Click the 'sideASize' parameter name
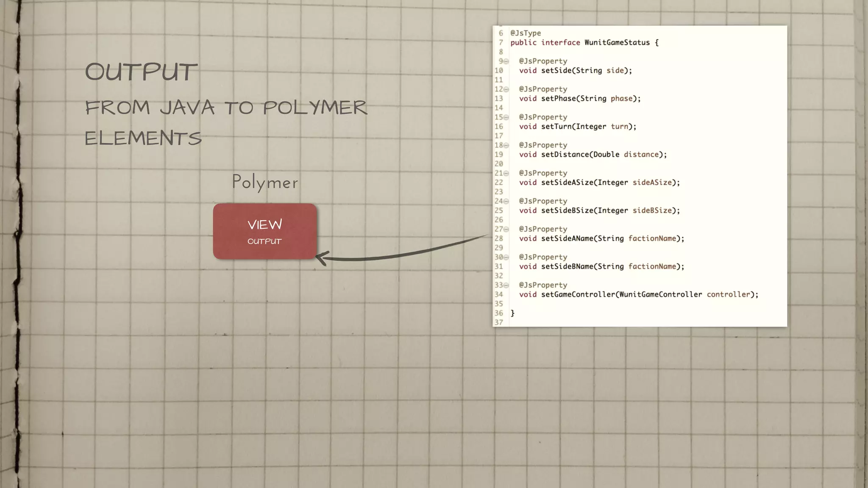This screenshot has width=868, height=488. click(652, 182)
